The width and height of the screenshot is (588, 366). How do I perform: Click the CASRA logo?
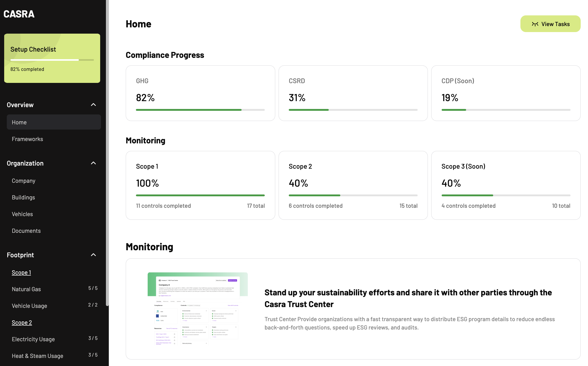point(19,14)
